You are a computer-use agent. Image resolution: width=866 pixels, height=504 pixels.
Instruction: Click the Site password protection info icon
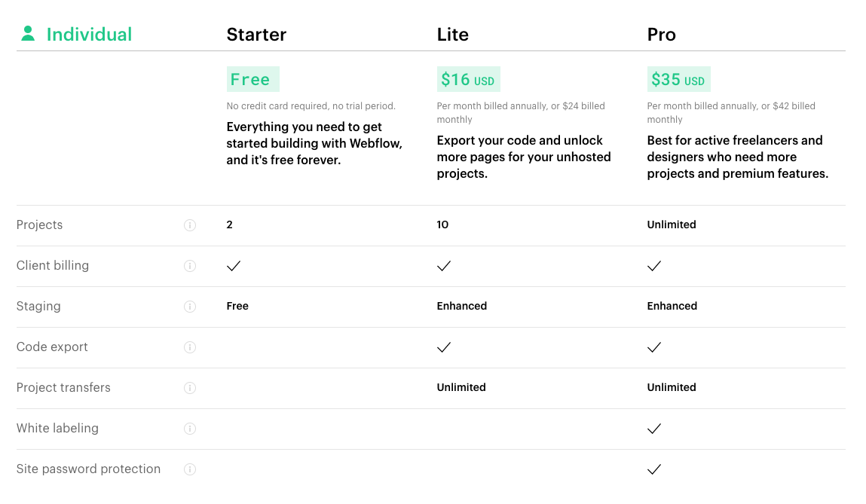[190, 469]
